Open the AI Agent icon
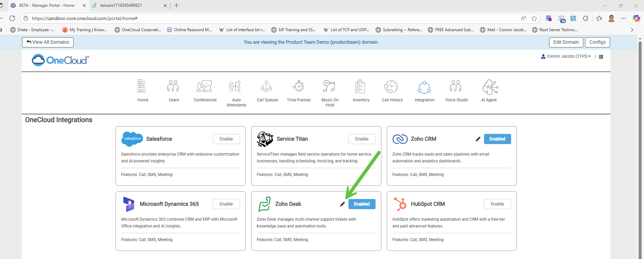Screen dimensions: 644x259 (x=489, y=87)
